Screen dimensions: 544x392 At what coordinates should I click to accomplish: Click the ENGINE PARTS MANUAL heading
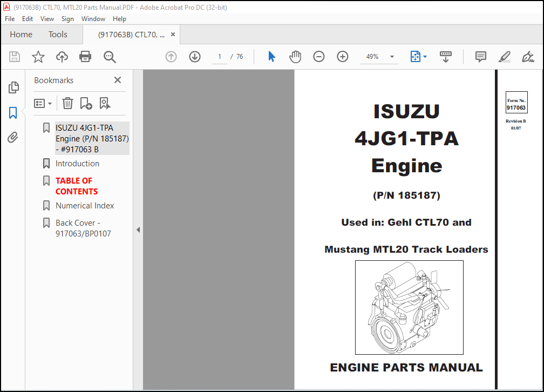(406, 367)
